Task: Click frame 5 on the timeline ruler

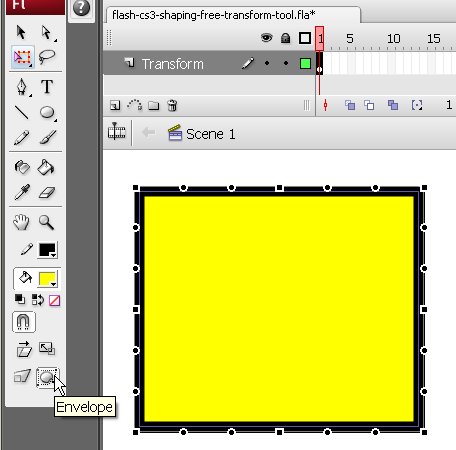Action: pyautogui.click(x=349, y=39)
